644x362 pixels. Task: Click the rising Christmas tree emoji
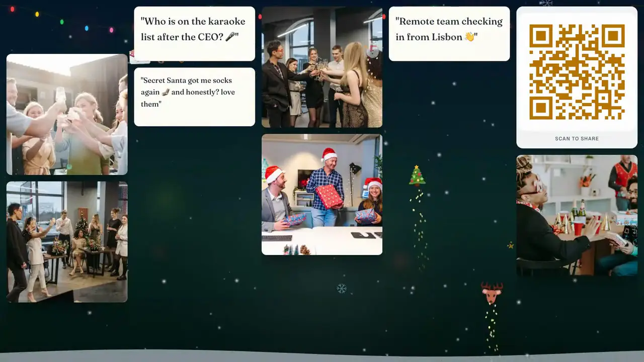click(417, 175)
